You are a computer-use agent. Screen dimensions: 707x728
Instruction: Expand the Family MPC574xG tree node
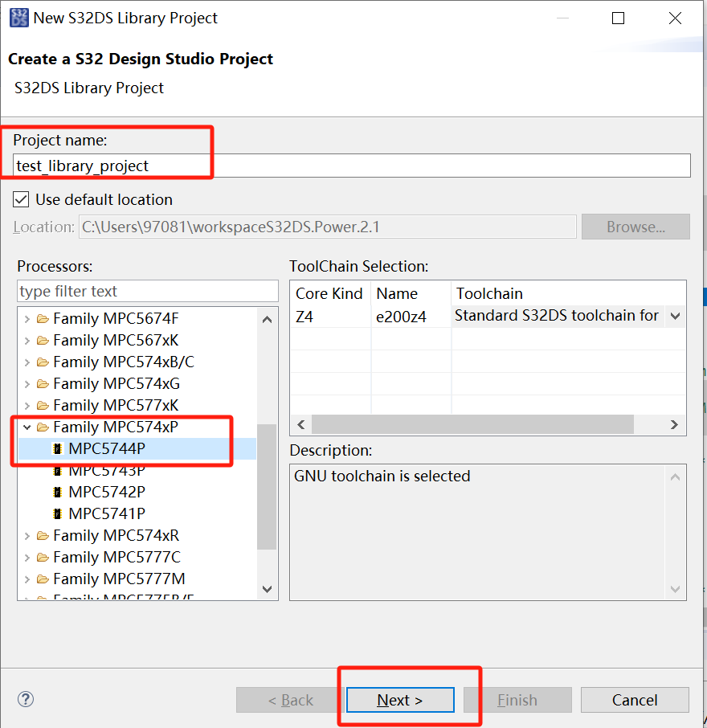coord(27,384)
